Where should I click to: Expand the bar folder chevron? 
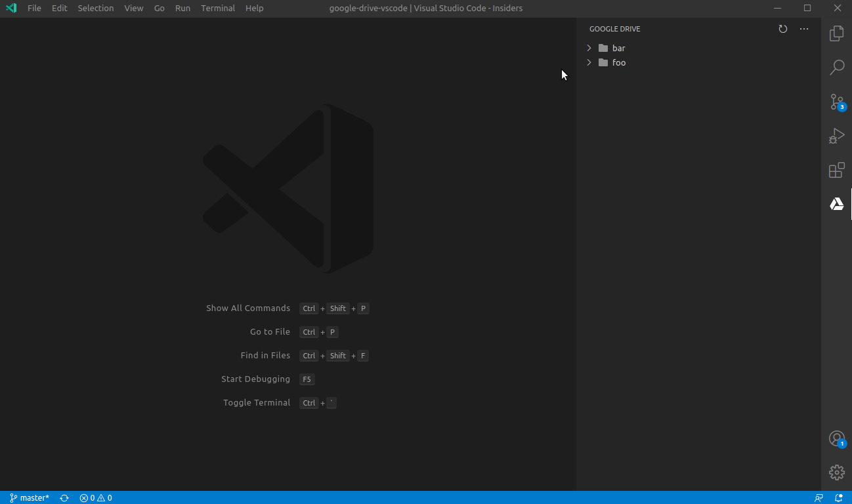(589, 48)
